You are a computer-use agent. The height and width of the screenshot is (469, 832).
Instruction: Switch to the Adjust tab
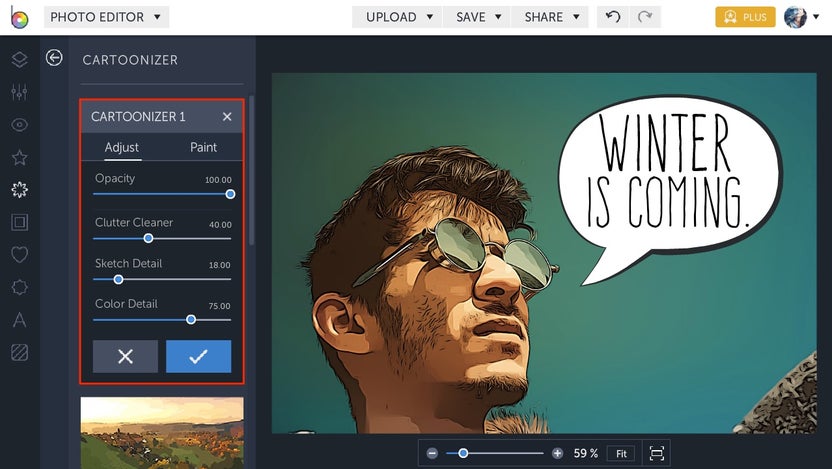tap(122, 147)
